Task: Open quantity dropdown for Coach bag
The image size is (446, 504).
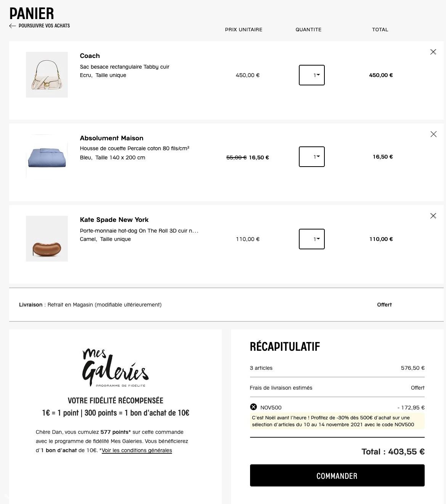Action: click(x=312, y=75)
